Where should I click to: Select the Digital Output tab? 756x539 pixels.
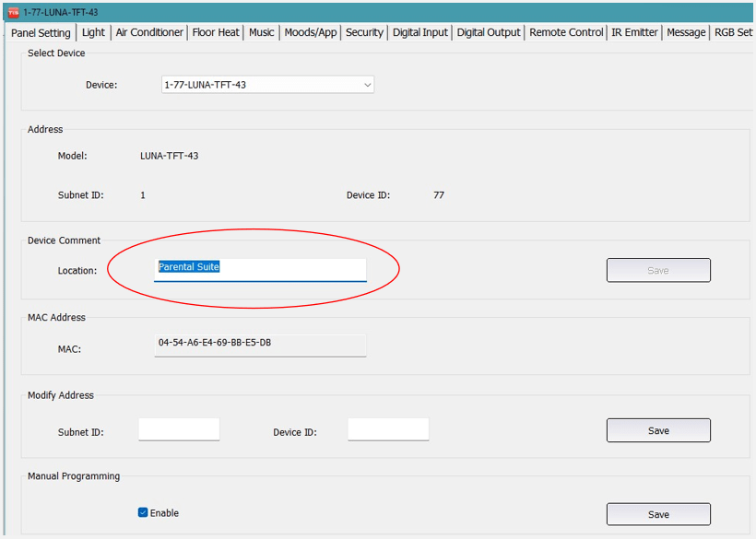[x=489, y=32]
